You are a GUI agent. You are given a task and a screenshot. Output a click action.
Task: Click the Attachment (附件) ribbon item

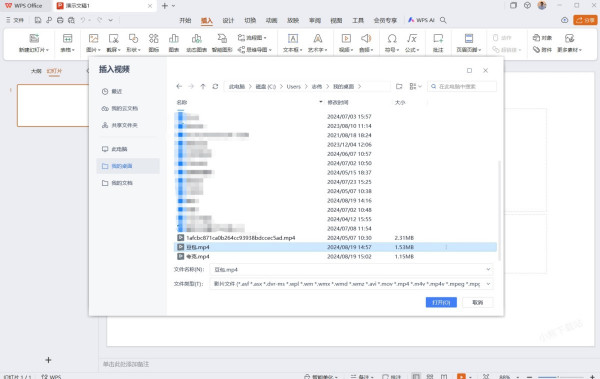(x=543, y=49)
